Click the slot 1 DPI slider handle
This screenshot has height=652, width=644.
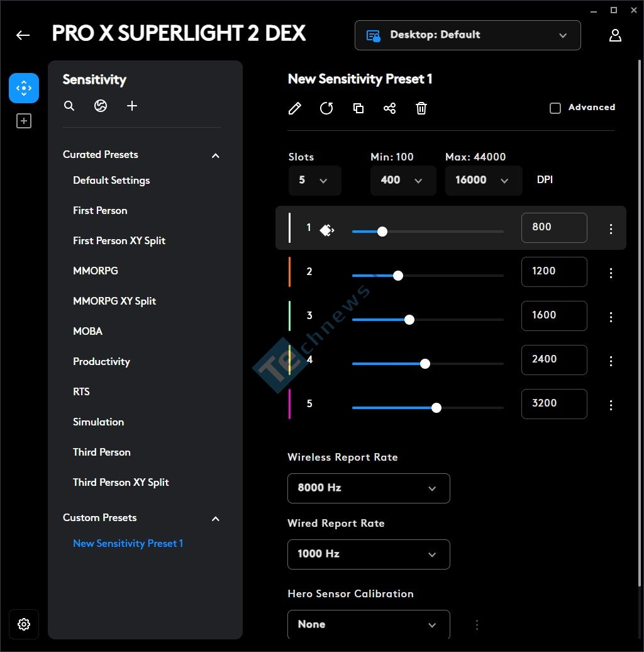[x=382, y=232]
